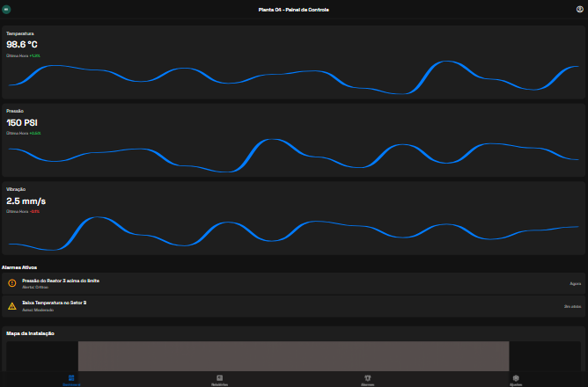This screenshot has height=387, width=588.
Task: Click the Alarmes icon in bottom bar
Action: [x=368, y=377]
